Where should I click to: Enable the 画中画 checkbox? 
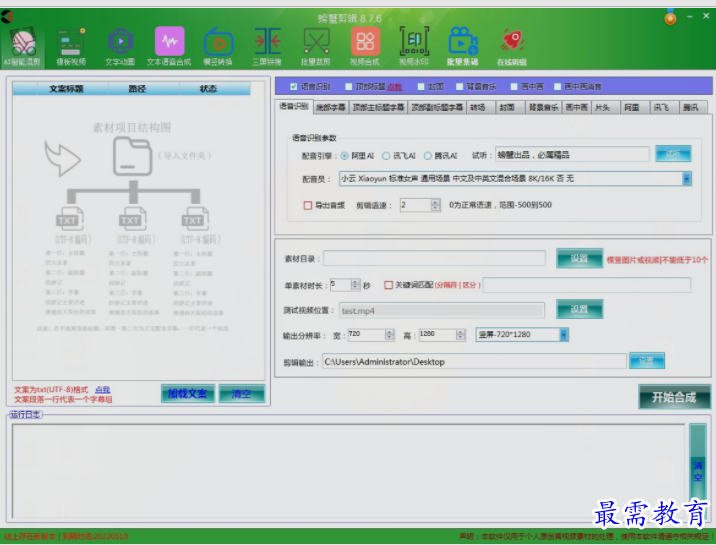(514, 86)
